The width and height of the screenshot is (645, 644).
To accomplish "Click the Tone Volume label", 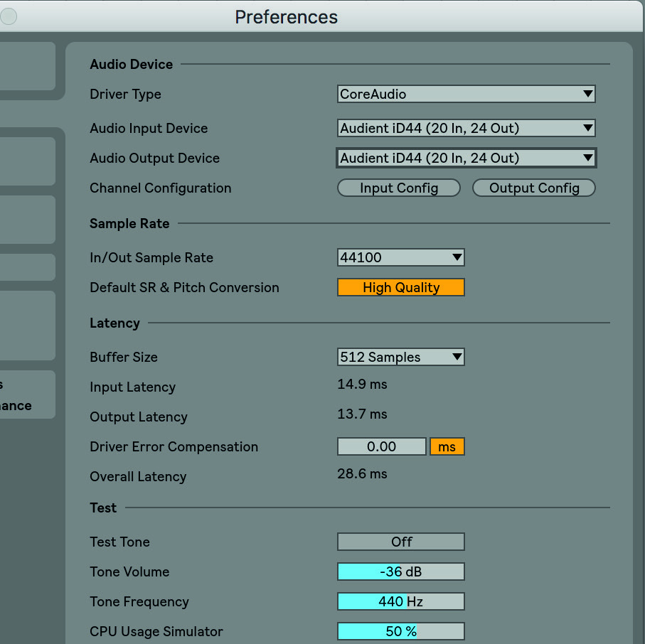I will [129, 571].
